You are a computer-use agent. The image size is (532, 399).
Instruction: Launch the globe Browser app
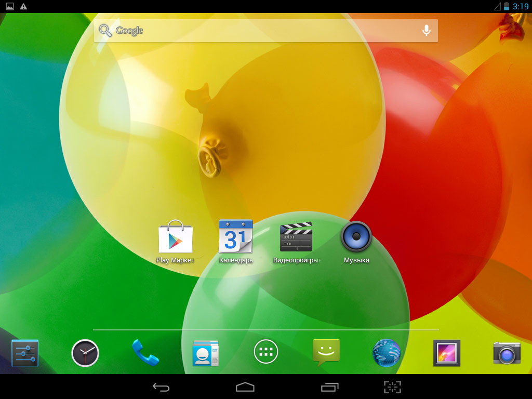pyautogui.click(x=386, y=353)
